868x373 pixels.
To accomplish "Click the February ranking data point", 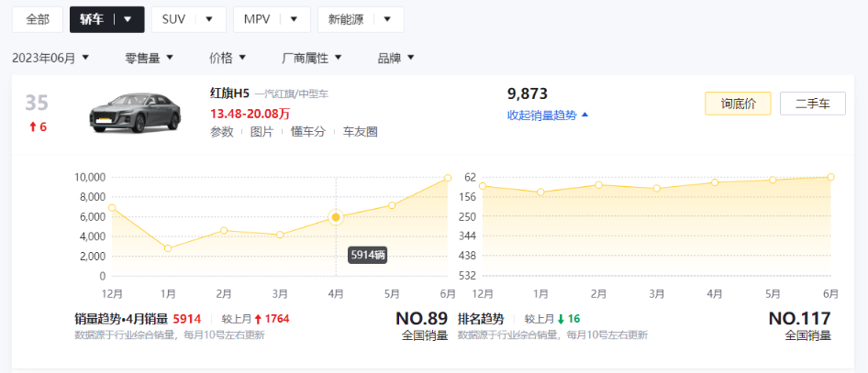I will click(x=598, y=184).
